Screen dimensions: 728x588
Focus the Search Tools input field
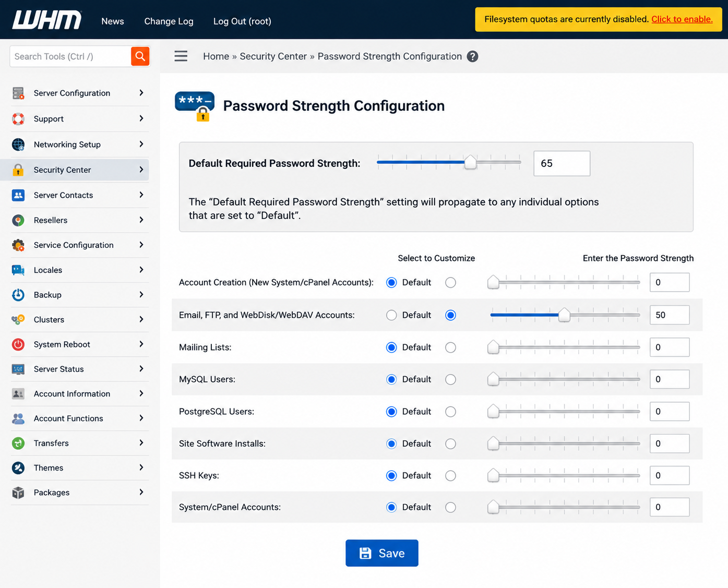click(70, 56)
